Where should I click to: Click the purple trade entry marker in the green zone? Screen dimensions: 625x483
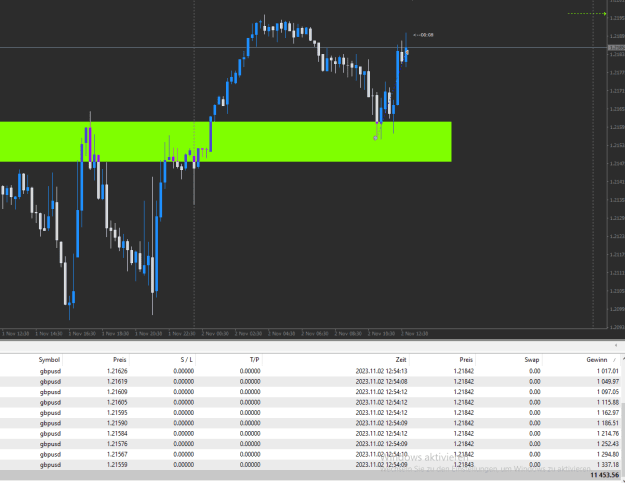coord(375,138)
